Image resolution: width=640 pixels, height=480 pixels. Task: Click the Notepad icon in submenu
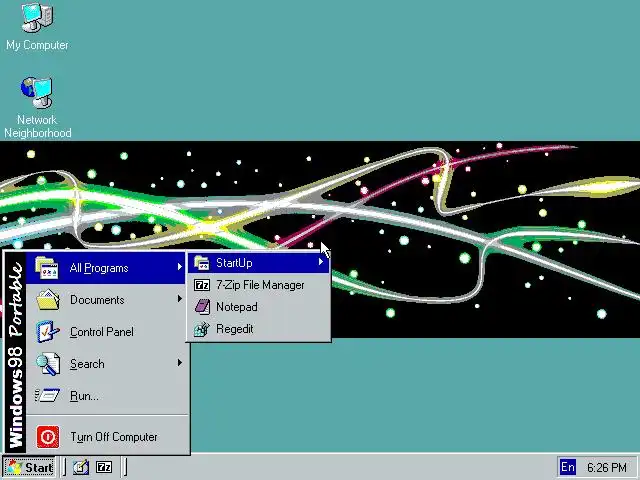(x=202, y=307)
